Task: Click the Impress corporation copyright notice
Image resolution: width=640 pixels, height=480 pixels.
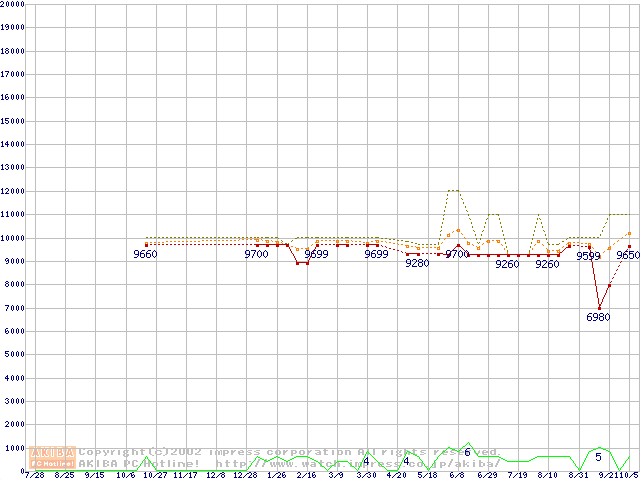Action: click(x=288, y=452)
